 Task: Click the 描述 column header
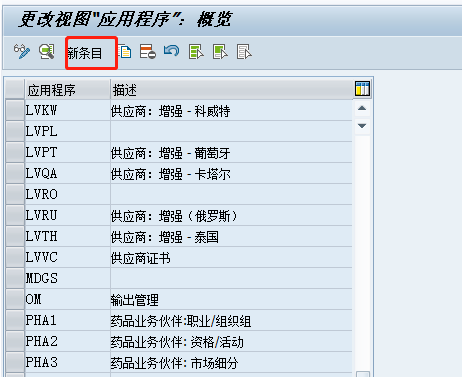click(x=231, y=90)
